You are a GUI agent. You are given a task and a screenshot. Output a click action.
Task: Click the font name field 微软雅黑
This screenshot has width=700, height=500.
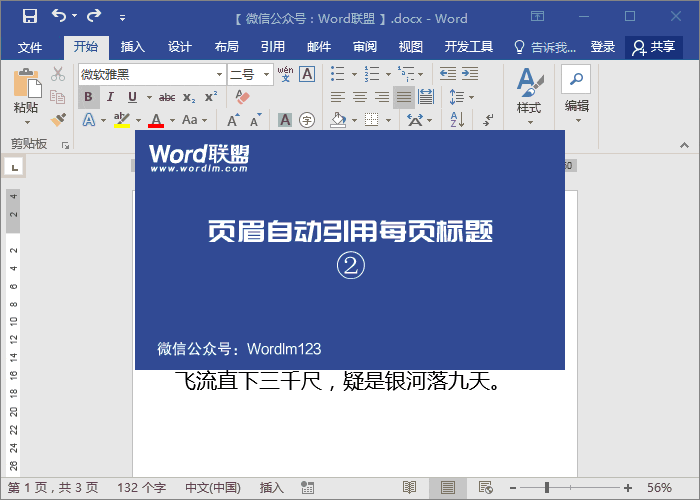coord(146,74)
